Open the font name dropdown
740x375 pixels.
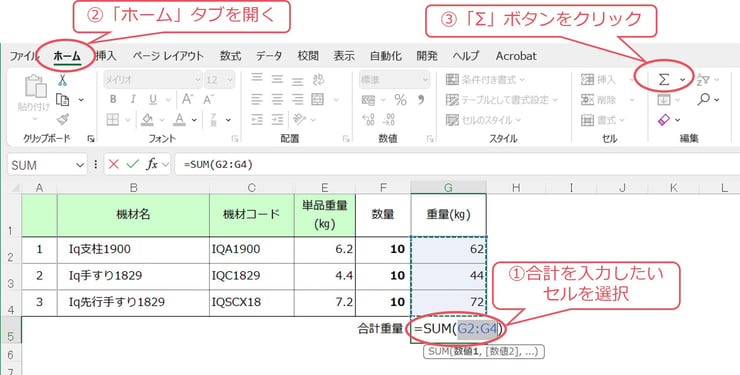click(x=198, y=80)
